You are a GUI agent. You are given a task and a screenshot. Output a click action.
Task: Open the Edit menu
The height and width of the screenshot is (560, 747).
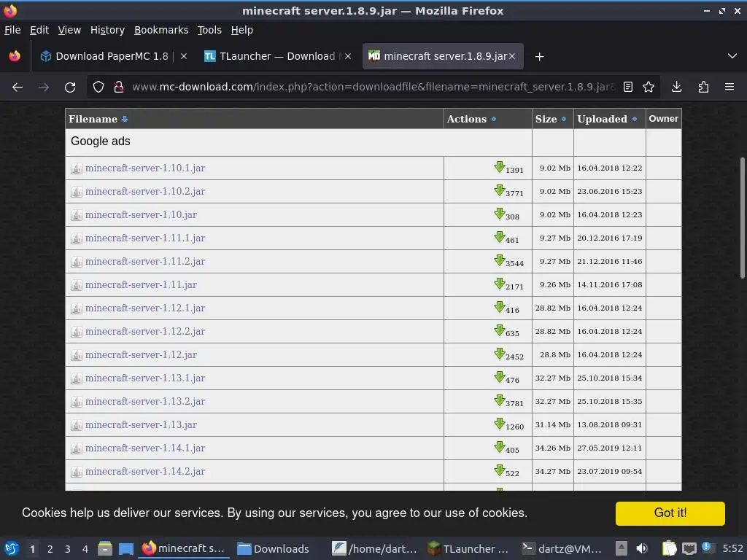click(39, 30)
